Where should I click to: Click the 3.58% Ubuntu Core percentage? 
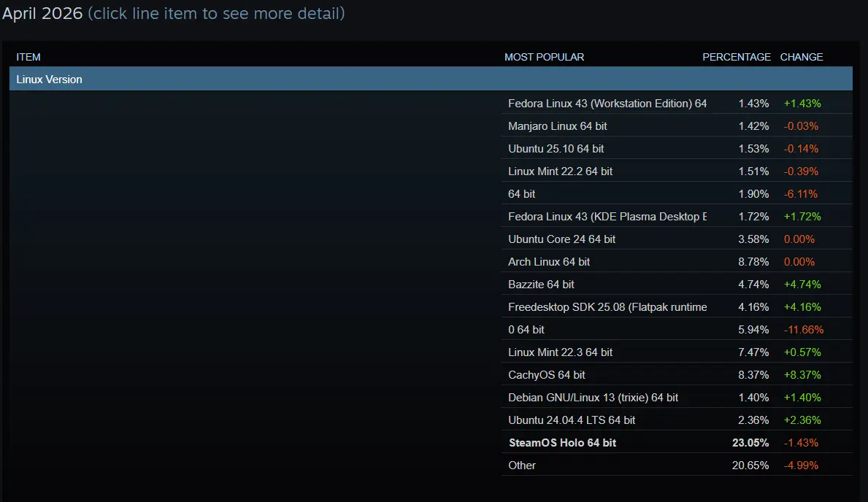pyautogui.click(x=753, y=239)
